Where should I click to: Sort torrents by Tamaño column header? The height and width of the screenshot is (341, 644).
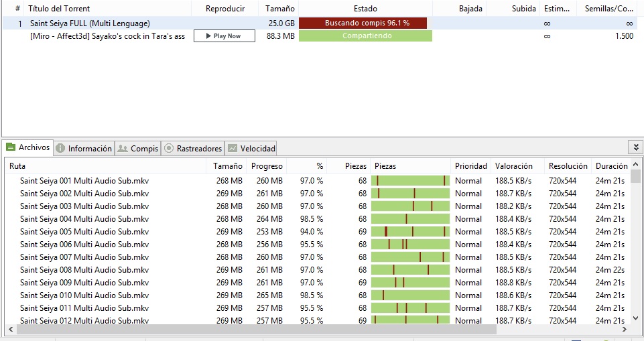[x=279, y=9]
